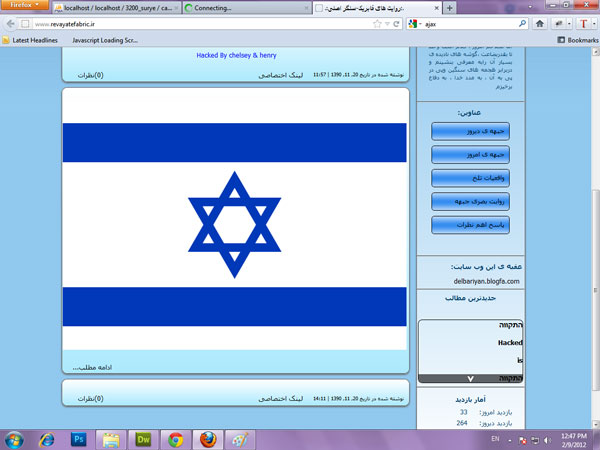Open the first post's permalink (لینک اختصاصی)

coord(280,75)
